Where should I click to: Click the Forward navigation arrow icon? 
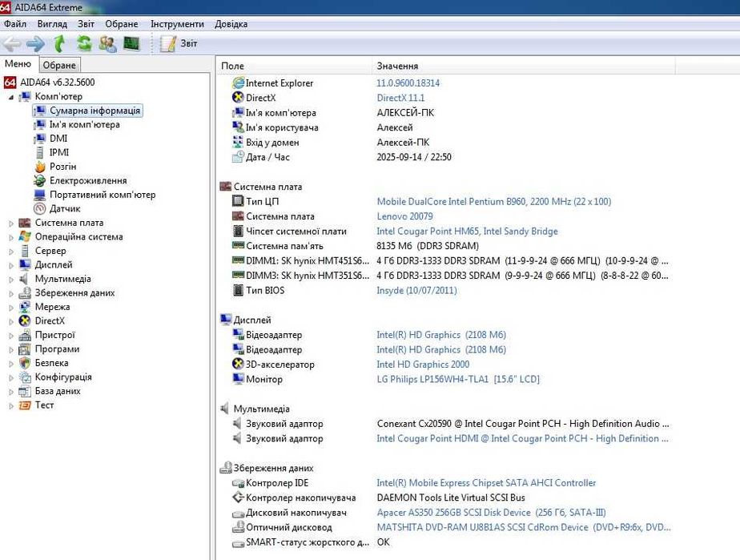35,44
